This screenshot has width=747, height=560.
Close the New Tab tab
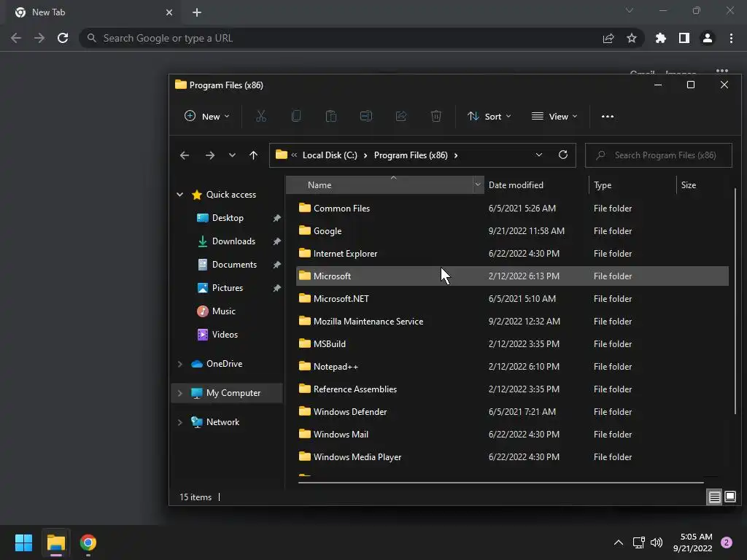click(x=169, y=12)
